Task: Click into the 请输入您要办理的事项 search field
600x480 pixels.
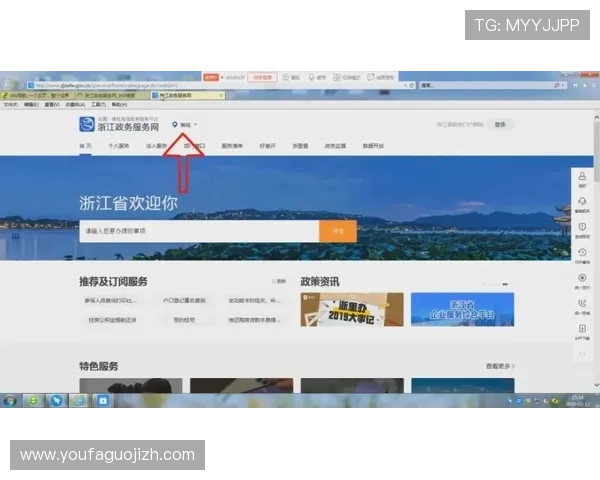Action: click(x=199, y=231)
